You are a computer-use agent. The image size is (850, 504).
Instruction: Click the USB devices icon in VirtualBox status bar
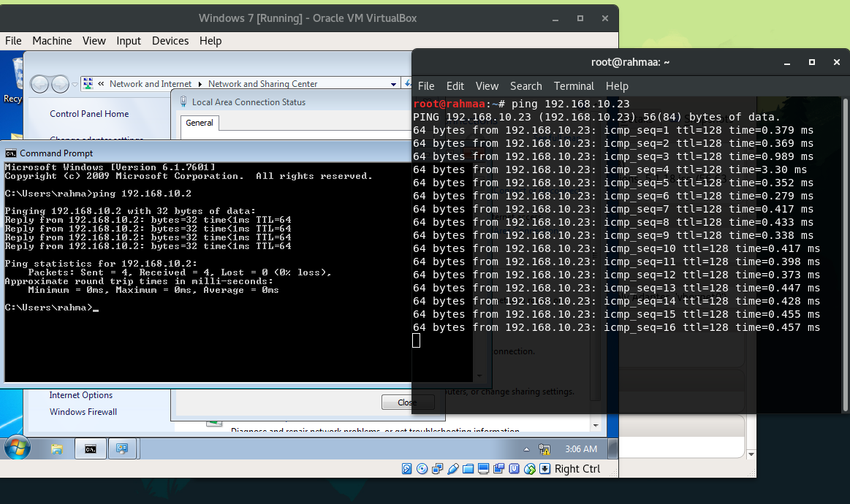click(453, 469)
